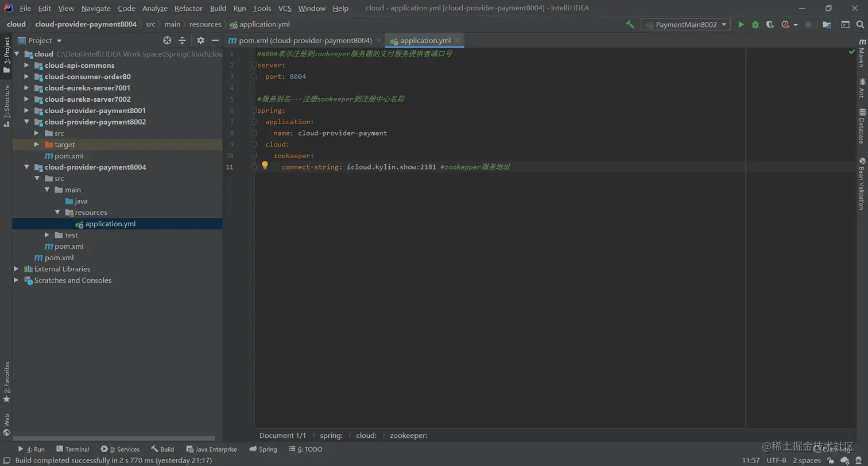
Task: Open Search Everywhere magnifier icon
Action: pyautogui.click(x=860, y=25)
